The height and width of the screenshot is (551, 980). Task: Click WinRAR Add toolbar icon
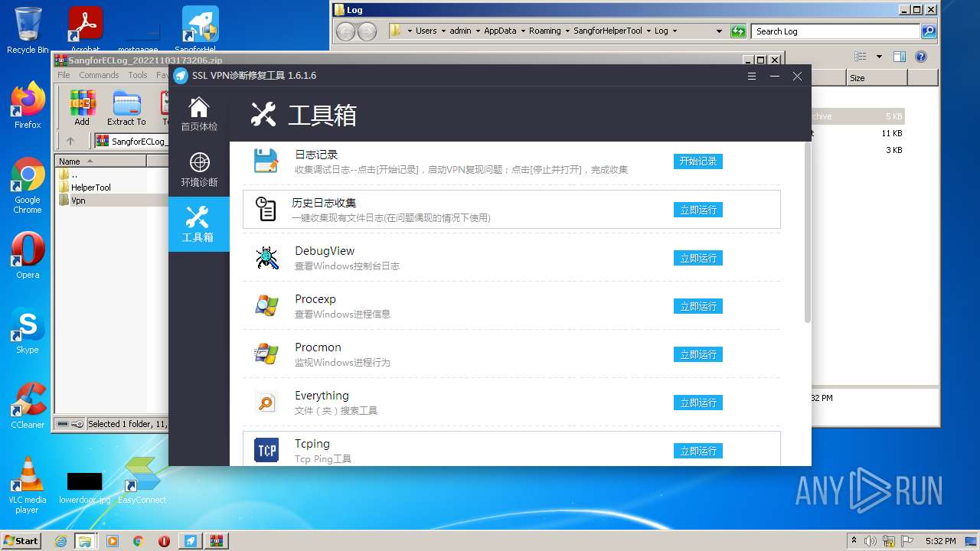click(82, 108)
